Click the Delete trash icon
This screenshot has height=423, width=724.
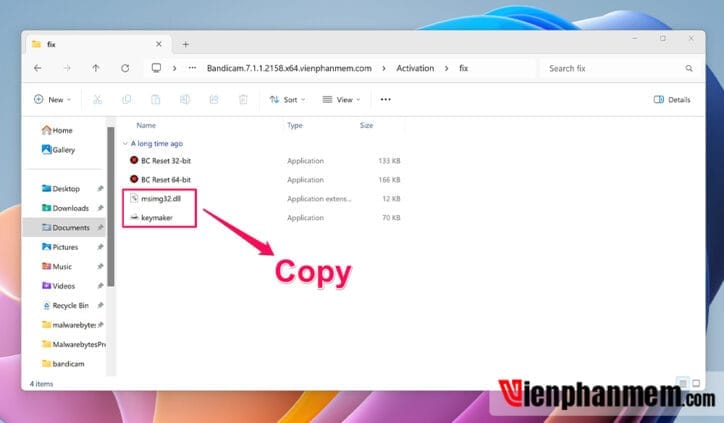pos(243,99)
